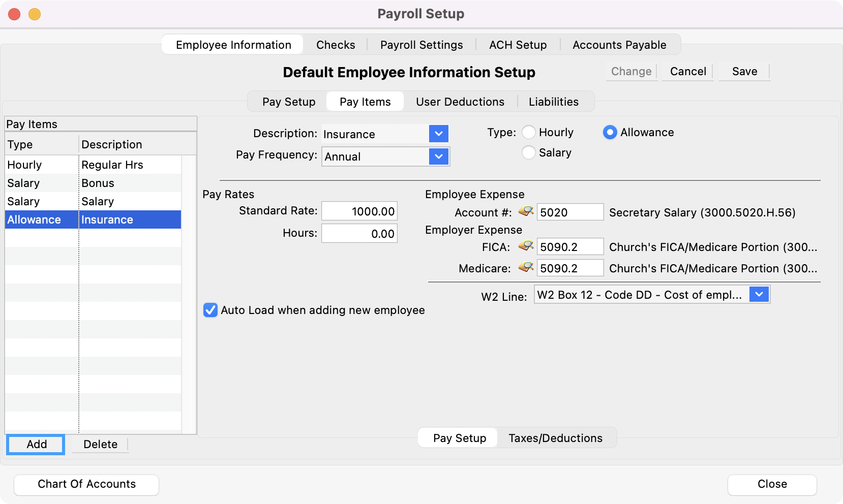Open the User Deductions tab
This screenshot has height=504, width=843.
[x=460, y=102]
